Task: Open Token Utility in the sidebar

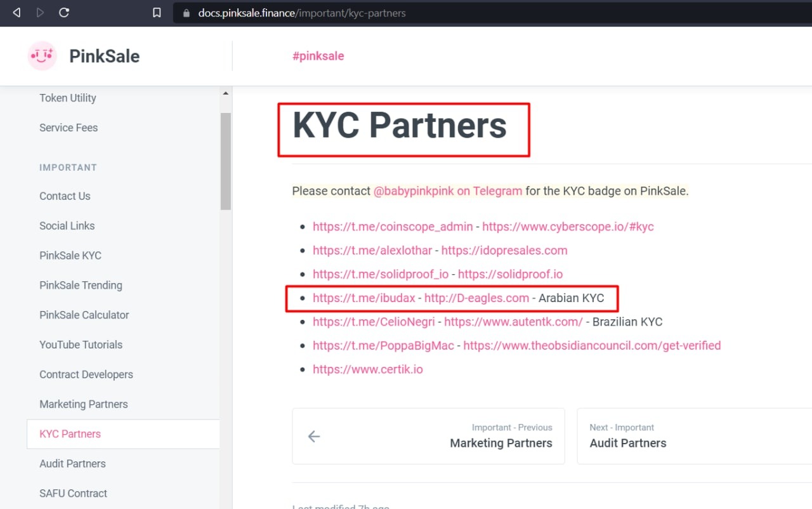Action: 68,98
